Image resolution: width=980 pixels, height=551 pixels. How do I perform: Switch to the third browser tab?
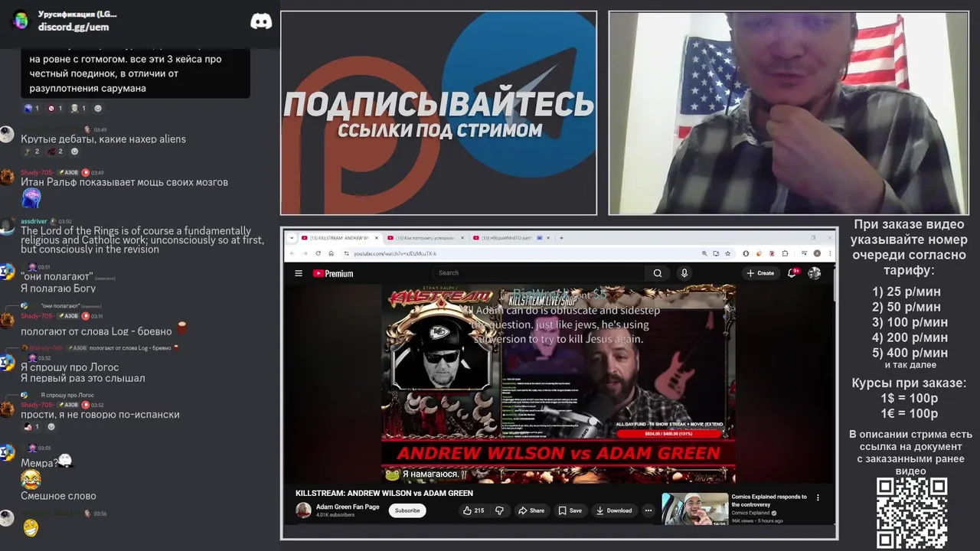(511, 238)
